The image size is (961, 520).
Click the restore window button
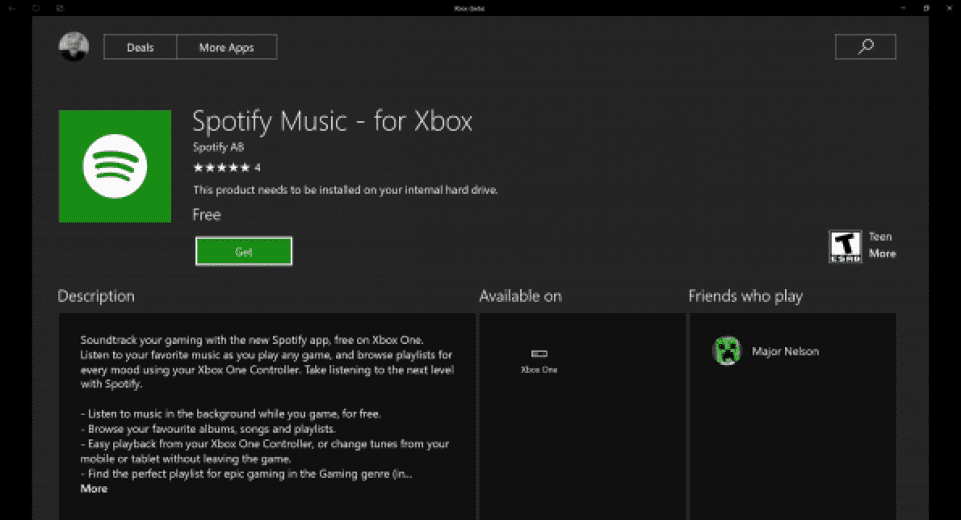[926, 8]
